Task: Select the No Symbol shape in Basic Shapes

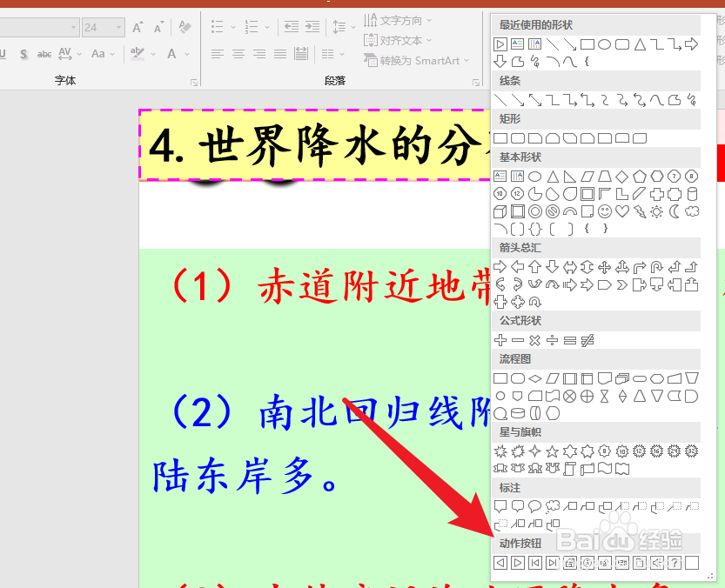Action: click(x=552, y=211)
